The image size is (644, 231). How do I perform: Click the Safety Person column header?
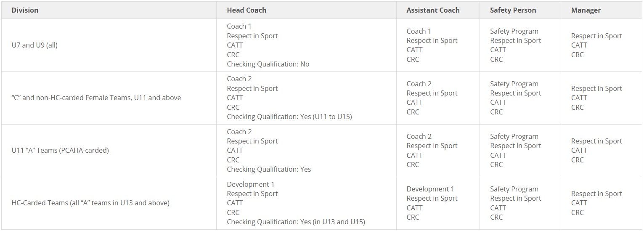(513, 10)
